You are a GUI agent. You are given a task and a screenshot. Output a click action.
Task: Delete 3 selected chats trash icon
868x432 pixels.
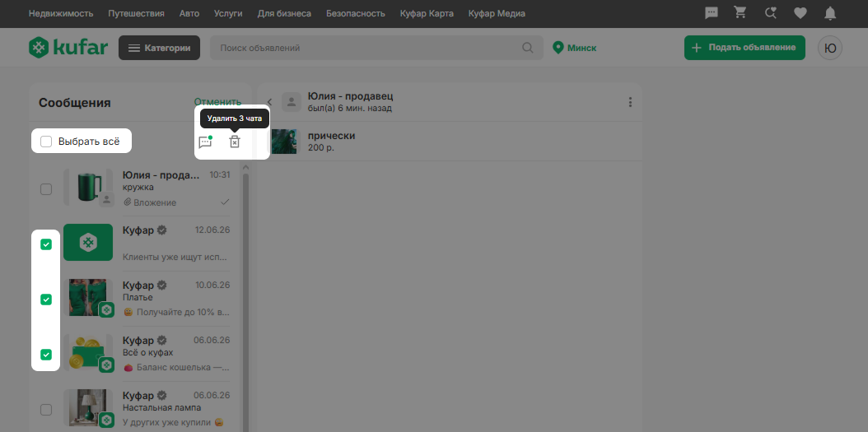click(235, 142)
